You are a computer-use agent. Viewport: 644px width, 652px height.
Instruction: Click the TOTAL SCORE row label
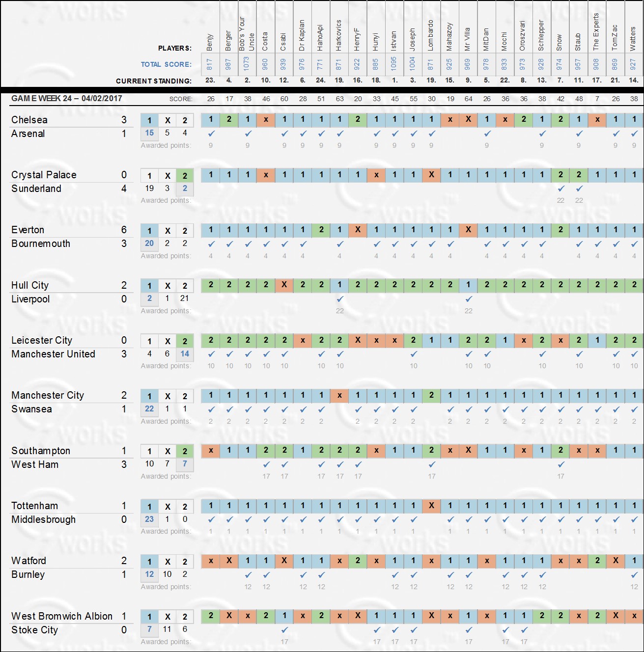[166, 64]
